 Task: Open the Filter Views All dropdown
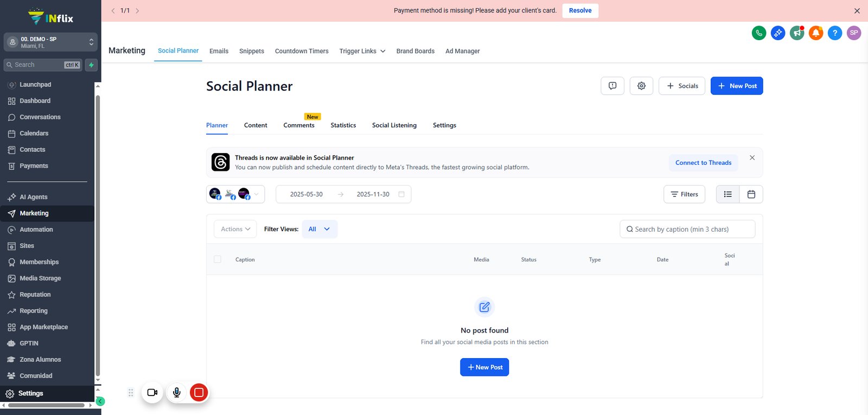(x=320, y=229)
